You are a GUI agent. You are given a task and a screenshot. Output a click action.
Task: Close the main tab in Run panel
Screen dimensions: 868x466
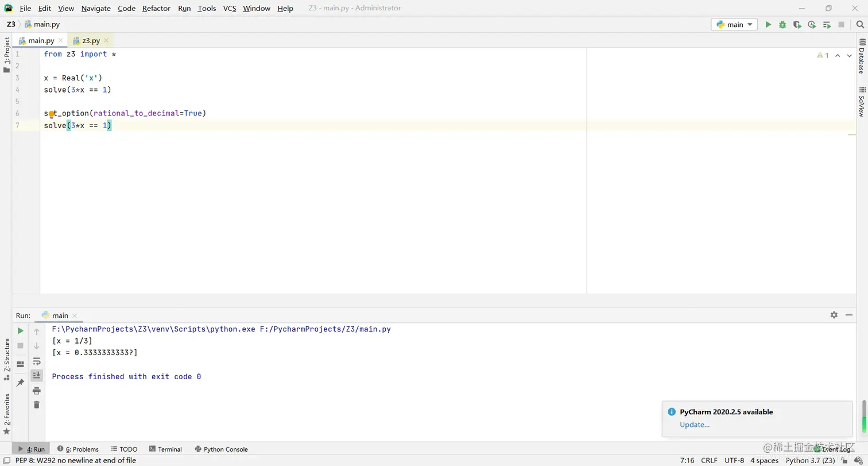75,315
